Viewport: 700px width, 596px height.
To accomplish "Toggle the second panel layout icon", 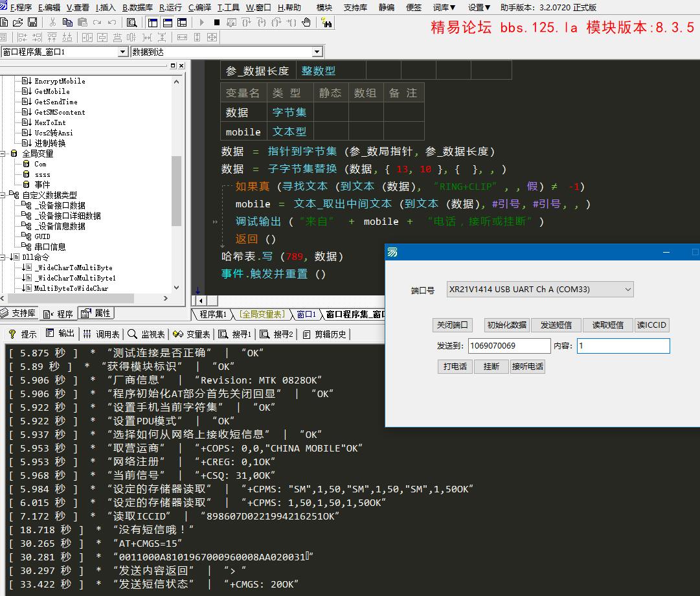I will point(168,22).
